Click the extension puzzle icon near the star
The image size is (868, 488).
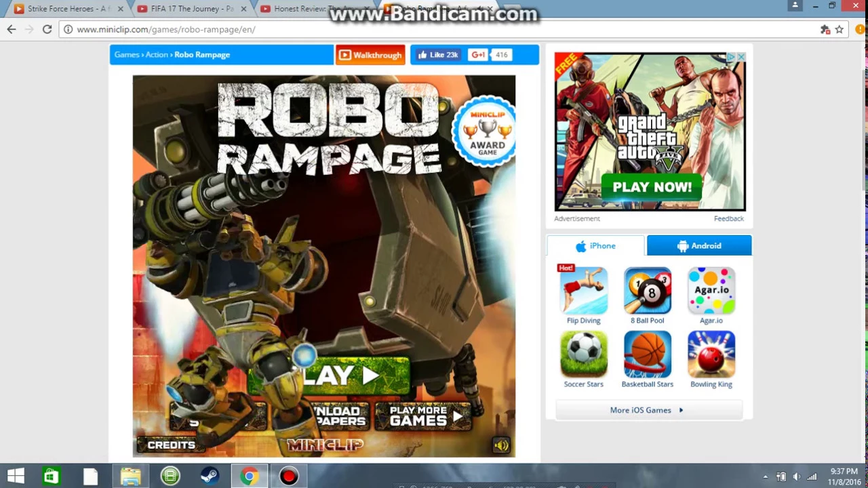[x=825, y=29]
